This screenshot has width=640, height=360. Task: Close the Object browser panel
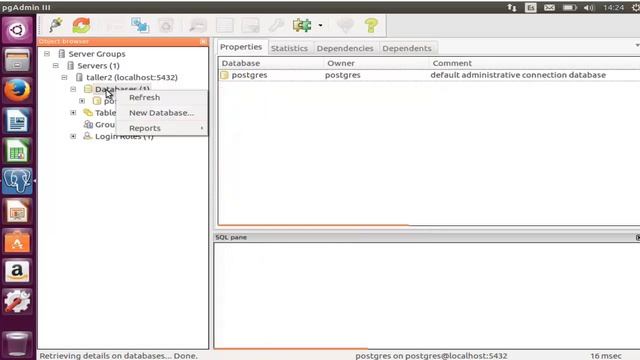coord(203,42)
